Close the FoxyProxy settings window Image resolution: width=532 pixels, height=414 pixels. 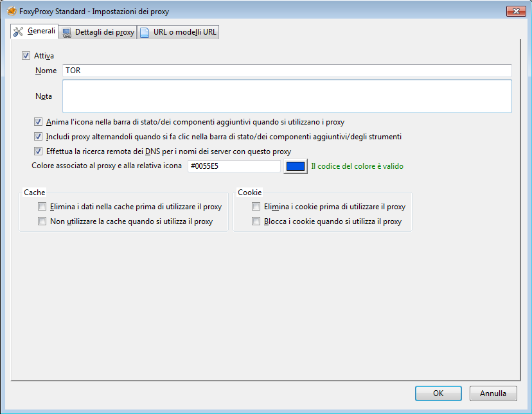click(x=516, y=11)
